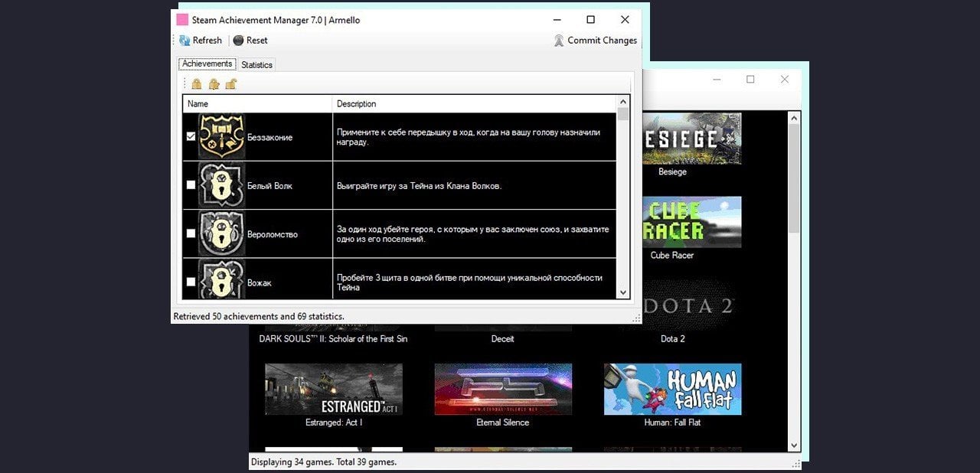
Task: Open the Achievements tab
Action: click(x=207, y=64)
